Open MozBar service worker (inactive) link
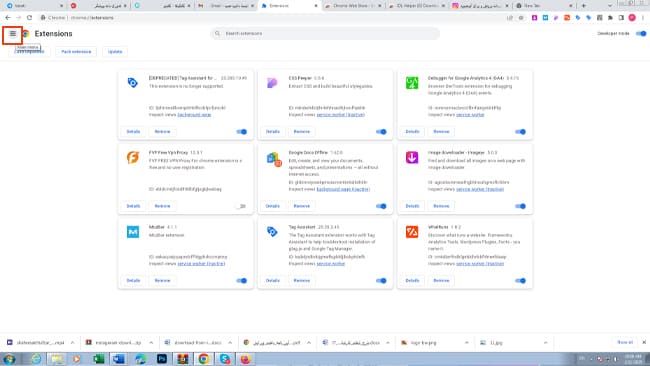The width and height of the screenshot is (650, 366). (201, 264)
